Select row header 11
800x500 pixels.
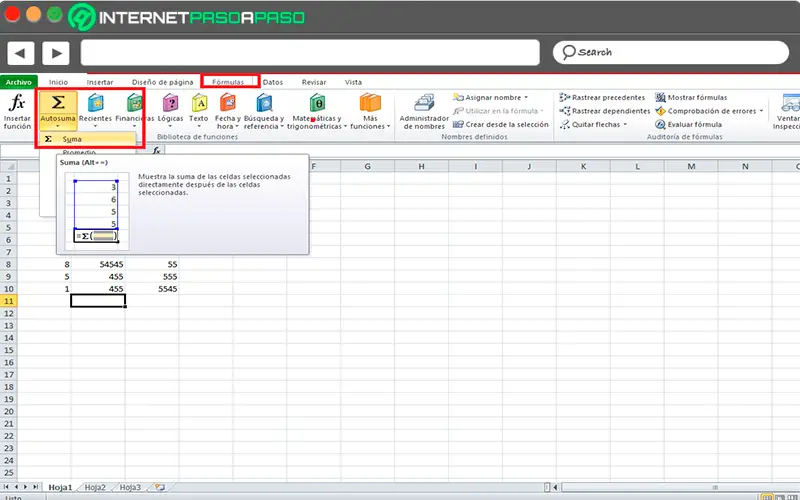9,301
